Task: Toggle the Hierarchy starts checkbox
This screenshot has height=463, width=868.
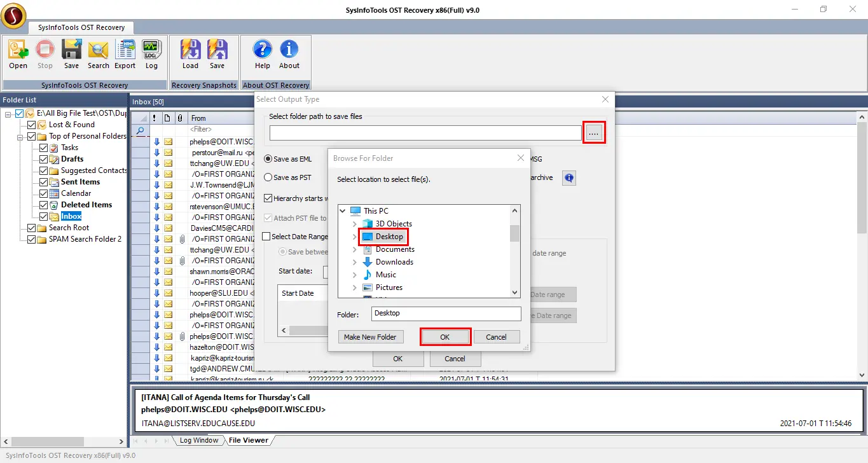Action: [x=268, y=198]
